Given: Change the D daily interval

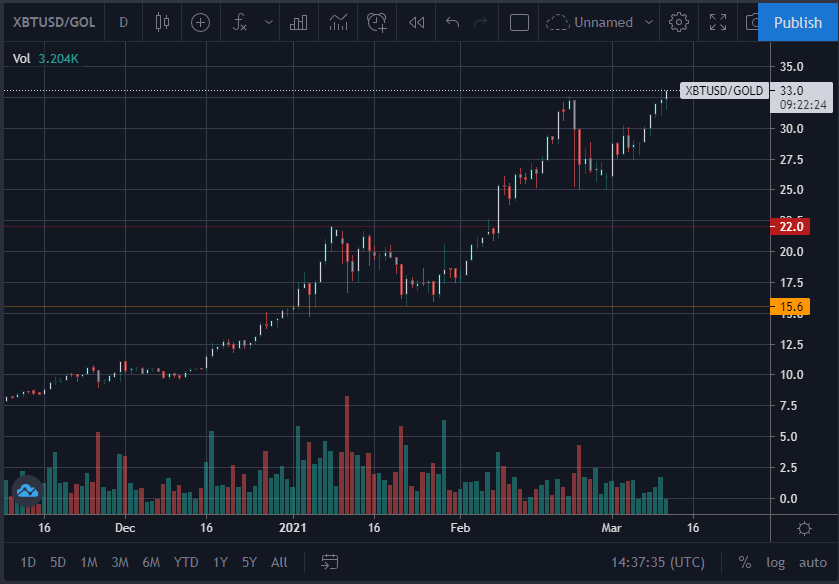Looking at the screenshot, I should pos(124,22).
